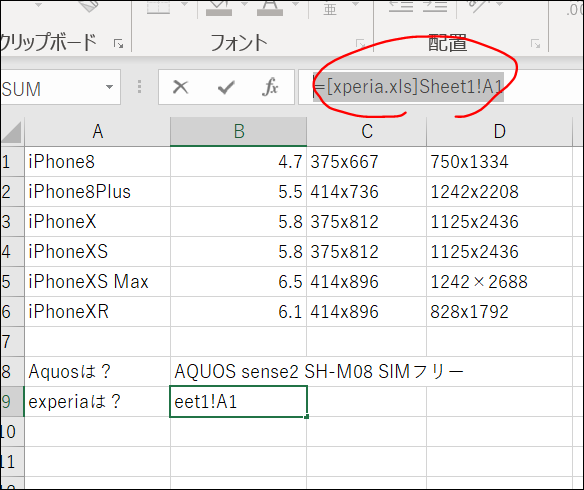Screen dimensions: 584x490
Task: Select row 7 header
Action: pos(12,341)
